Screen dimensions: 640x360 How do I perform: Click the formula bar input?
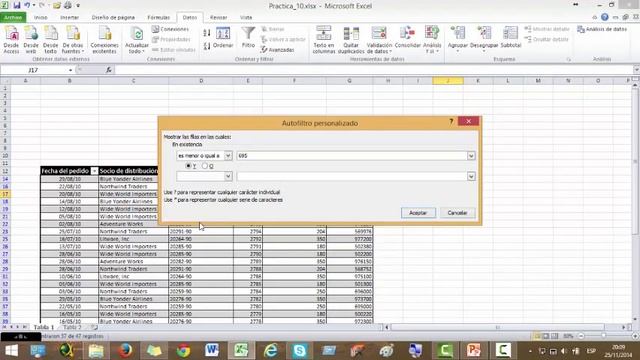pyautogui.click(x=373, y=70)
